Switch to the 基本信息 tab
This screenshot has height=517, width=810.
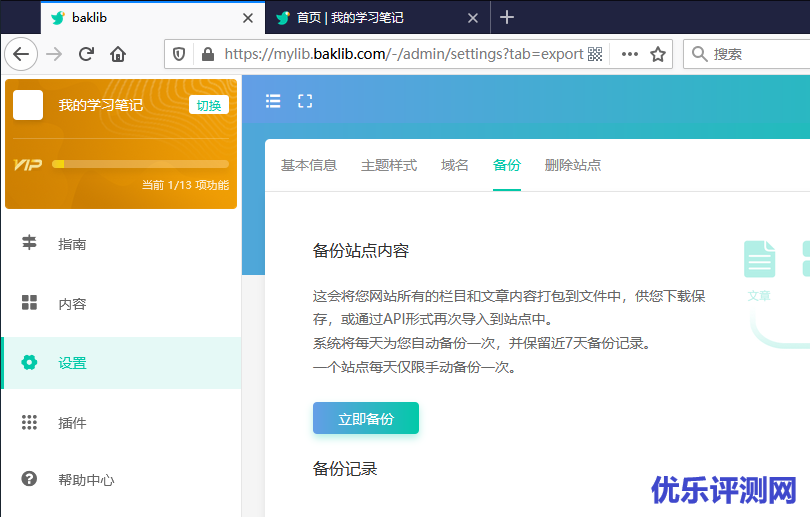309,165
